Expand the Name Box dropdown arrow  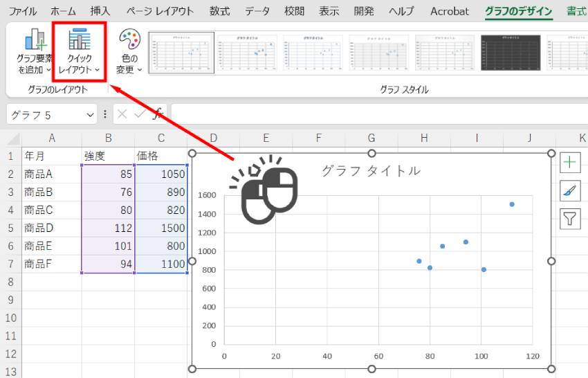(x=90, y=115)
